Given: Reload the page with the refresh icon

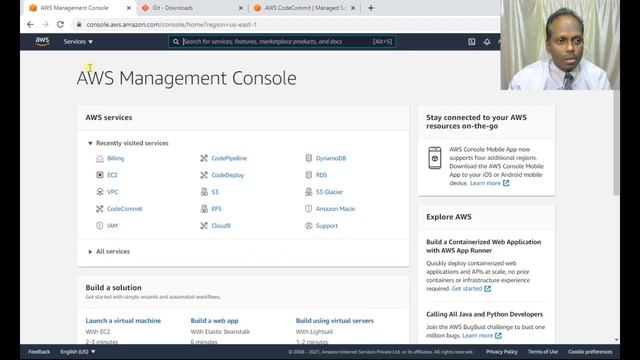Looking at the screenshot, I should pos(60,24).
